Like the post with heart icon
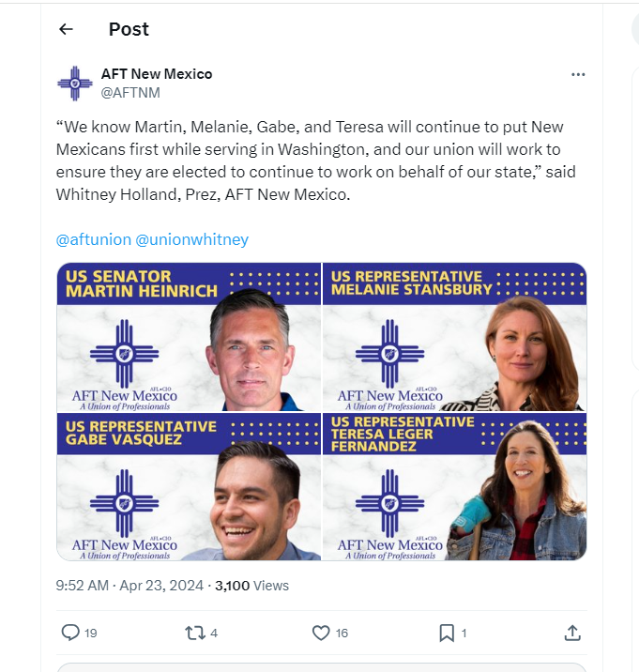The image size is (639, 672). (x=321, y=633)
